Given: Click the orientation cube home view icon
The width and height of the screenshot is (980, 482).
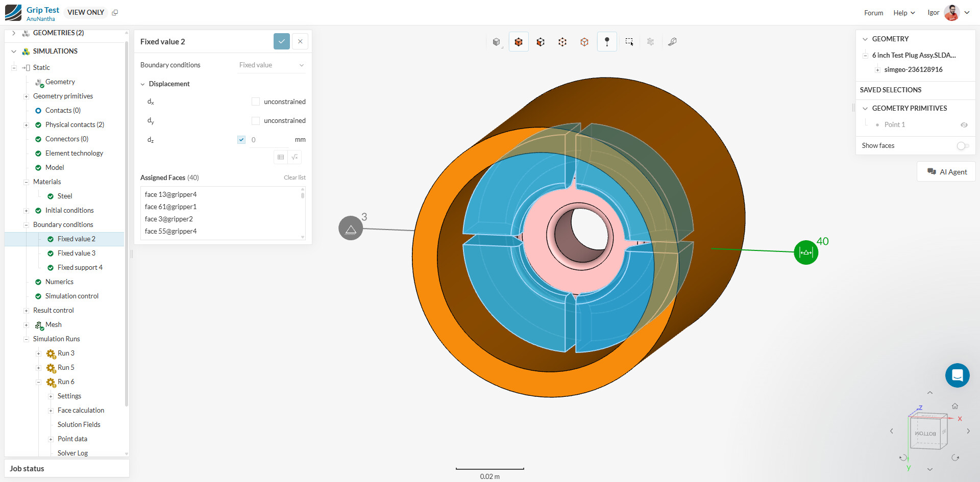Looking at the screenshot, I should coord(954,406).
